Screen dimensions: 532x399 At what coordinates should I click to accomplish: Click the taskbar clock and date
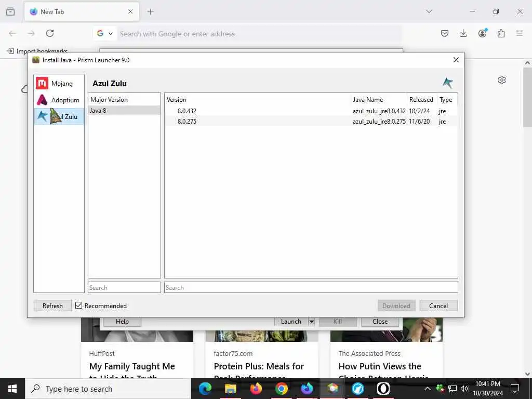pyautogui.click(x=488, y=389)
